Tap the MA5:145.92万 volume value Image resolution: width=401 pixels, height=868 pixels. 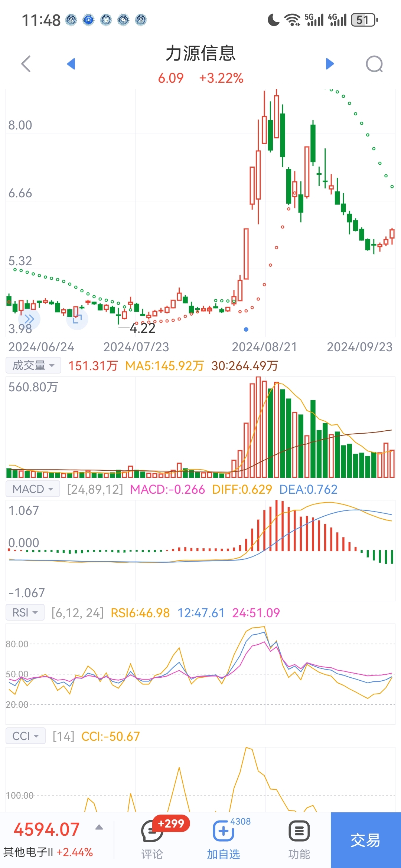164,366
